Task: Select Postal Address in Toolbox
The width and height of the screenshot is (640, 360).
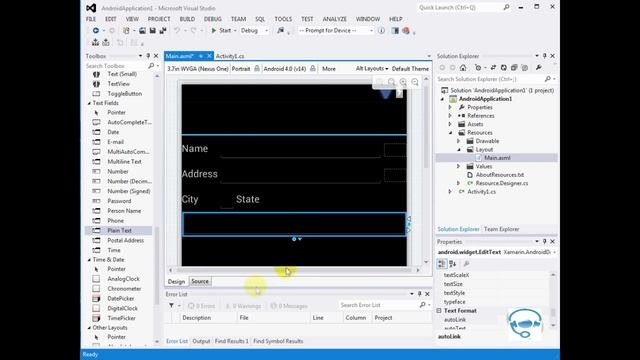Action: click(125, 240)
